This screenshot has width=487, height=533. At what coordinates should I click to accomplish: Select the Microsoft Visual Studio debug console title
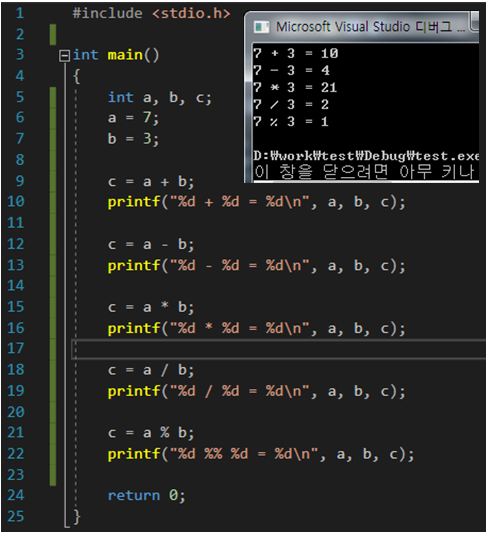(x=370, y=27)
